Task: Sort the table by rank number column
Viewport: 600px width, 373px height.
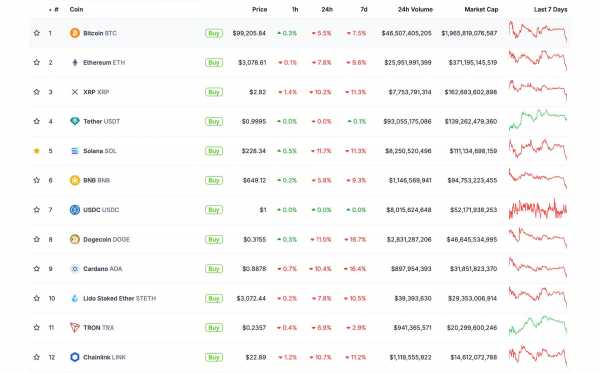Action: 54,10
